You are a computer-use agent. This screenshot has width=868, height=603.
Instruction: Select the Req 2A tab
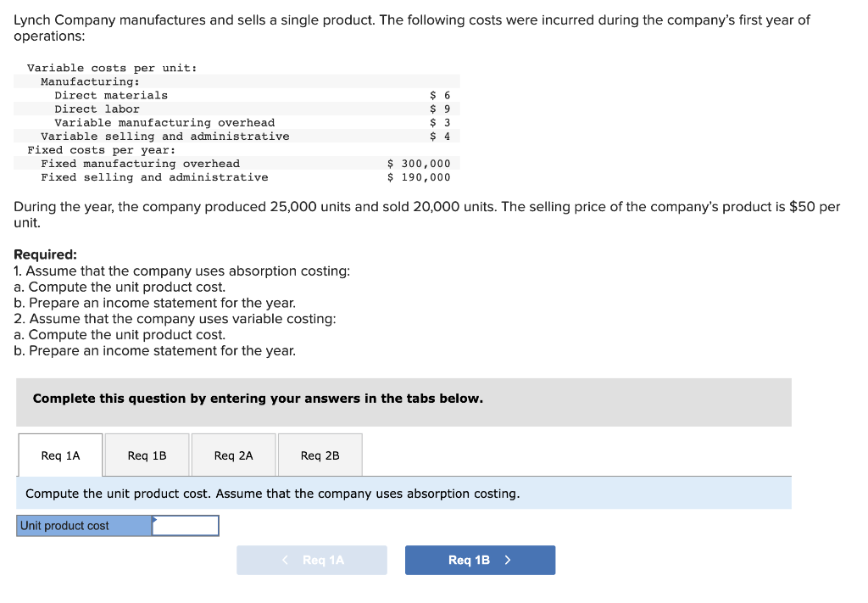click(x=233, y=455)
